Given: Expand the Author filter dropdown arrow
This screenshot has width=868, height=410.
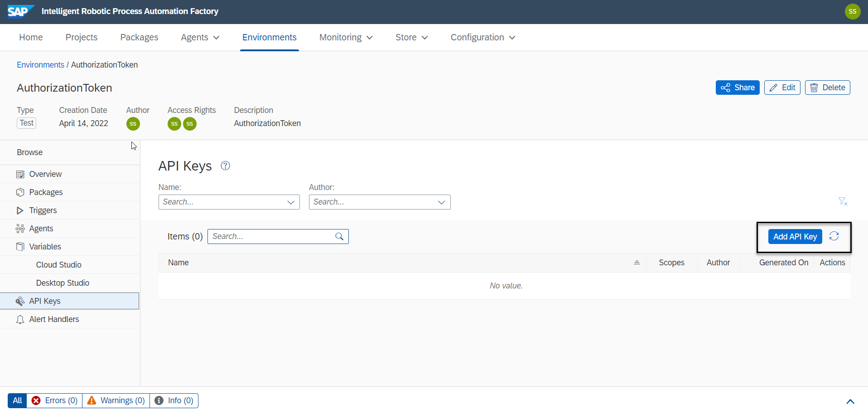Looking at the screenshot, I should click(442, 202).
